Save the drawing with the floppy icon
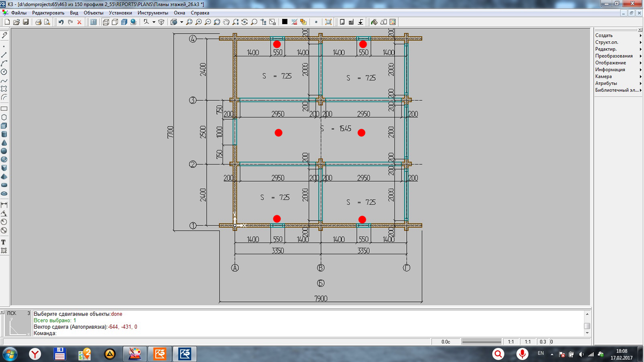The image size is (644, 362). pos(25,22)
